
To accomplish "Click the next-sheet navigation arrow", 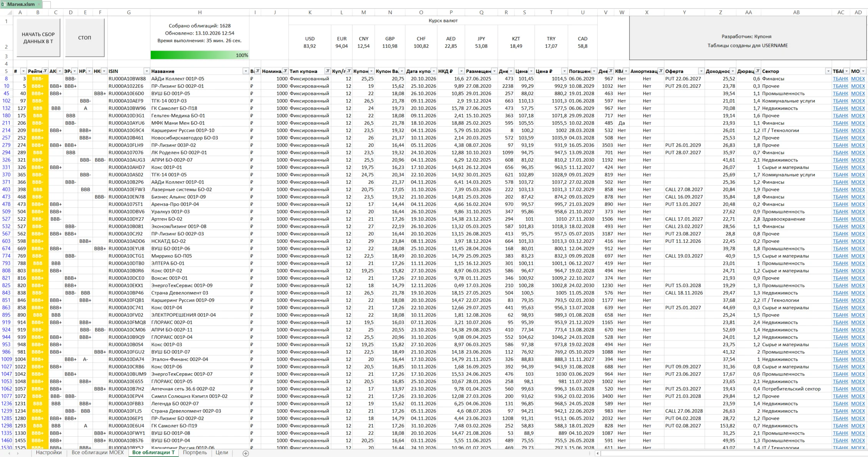I will [18, 453].
